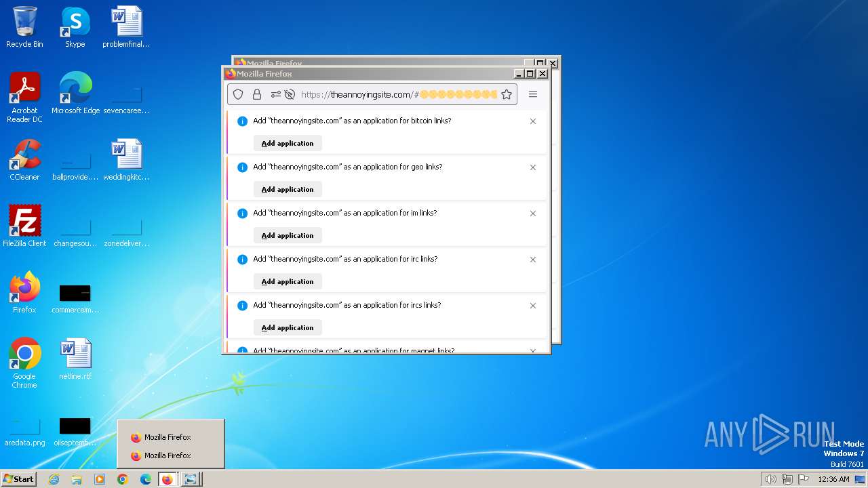The height and width of the screenshot is (488, 868).
Task: Select the sevencaree desktop file
Action: (x=126, y=99)
